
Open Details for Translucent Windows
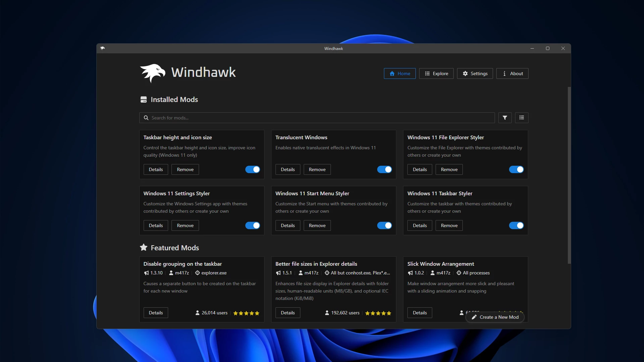tap(288, 169)
